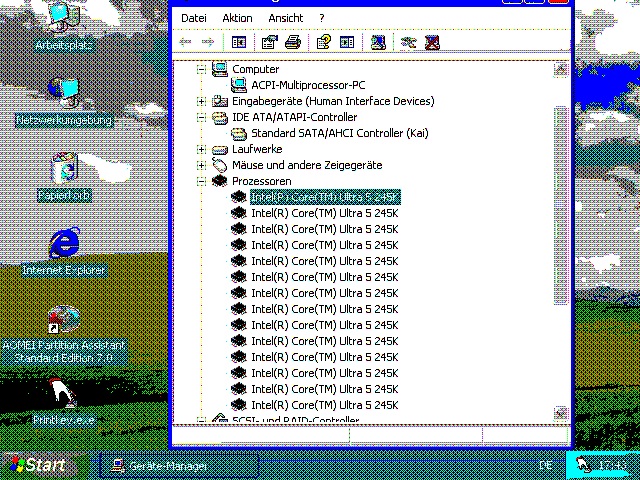640x480 pixels.
Task: Select Eingabegeräte (Human Interface Devices) label
Action: (333, 101)
